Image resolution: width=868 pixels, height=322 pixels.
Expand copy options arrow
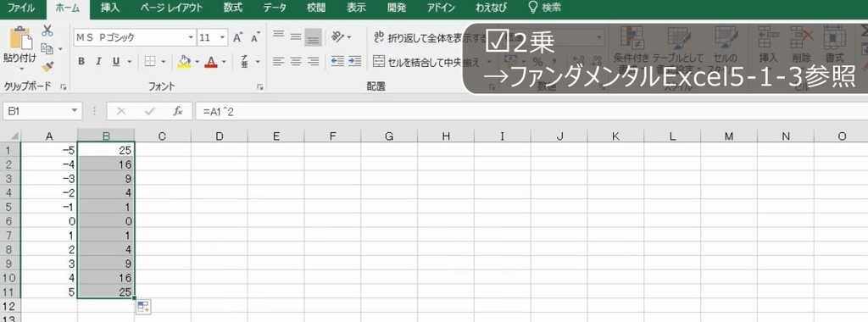click(x=60, y=49)
